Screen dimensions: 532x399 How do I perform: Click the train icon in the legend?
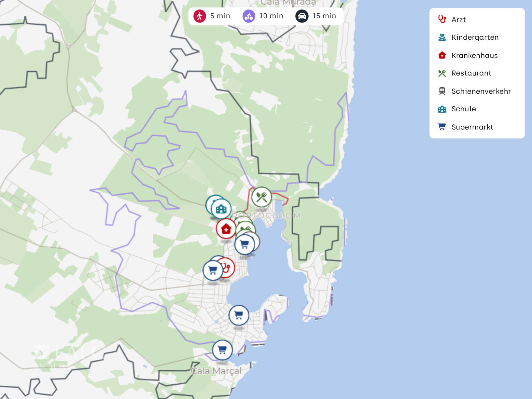pyautogui.click(x=442, y=91)
